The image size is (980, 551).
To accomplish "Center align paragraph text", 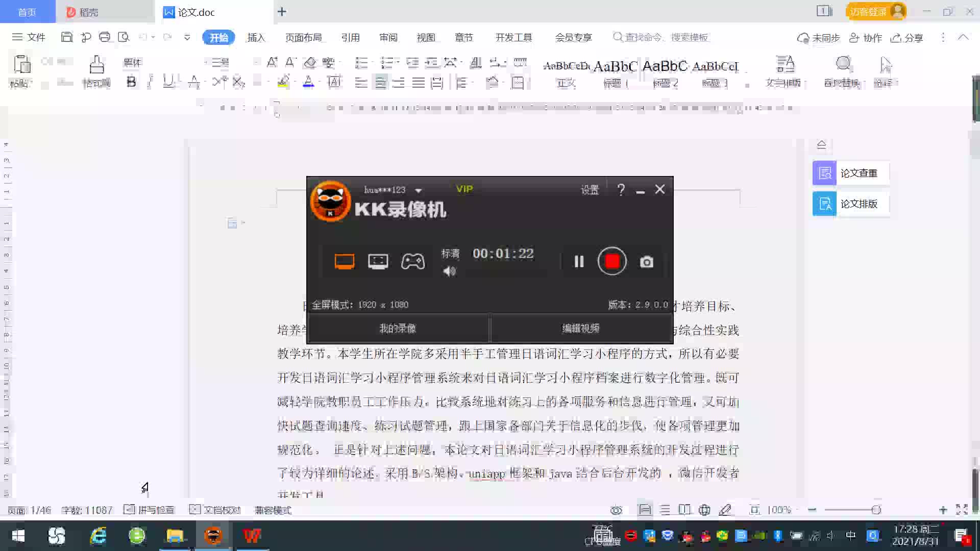I will click(x=380, y=82).
